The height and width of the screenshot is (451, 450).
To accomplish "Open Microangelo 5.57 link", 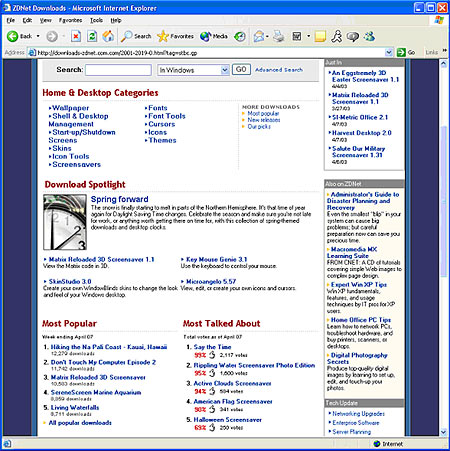I will pos(211,281).
